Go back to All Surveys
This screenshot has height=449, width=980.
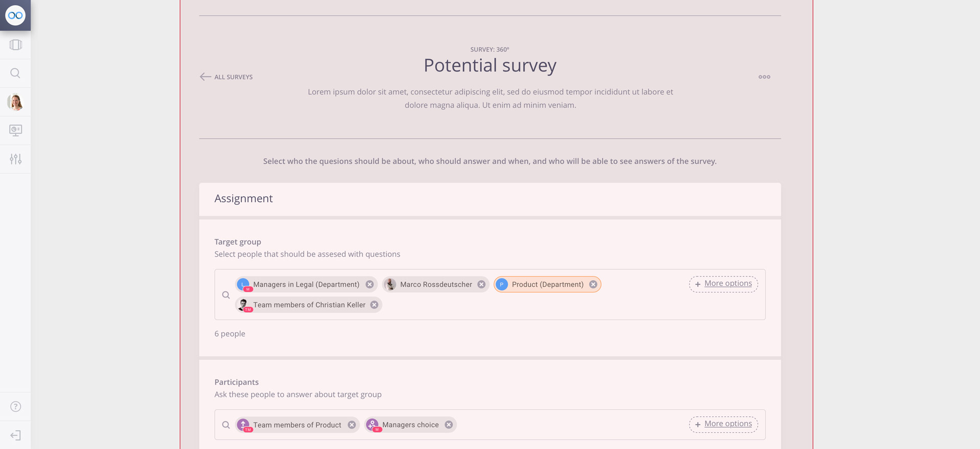tap(226, 77)
